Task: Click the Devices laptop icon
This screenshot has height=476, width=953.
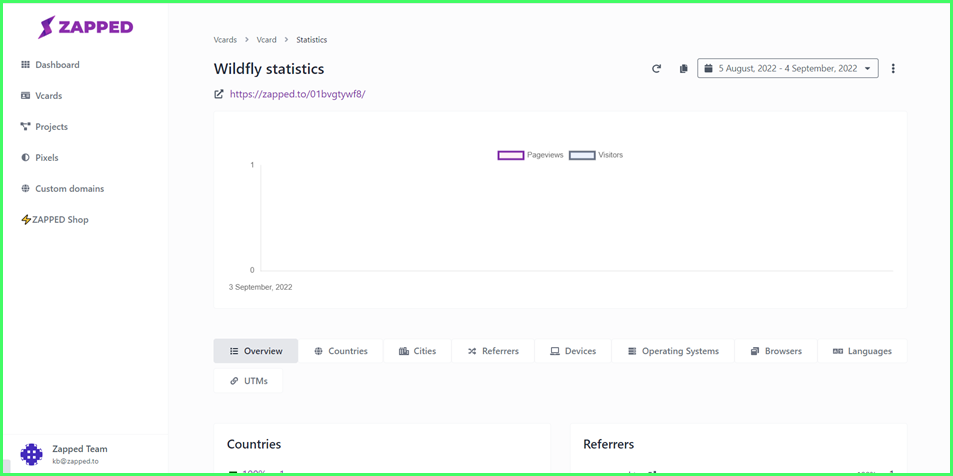Action: click(554, 351)
